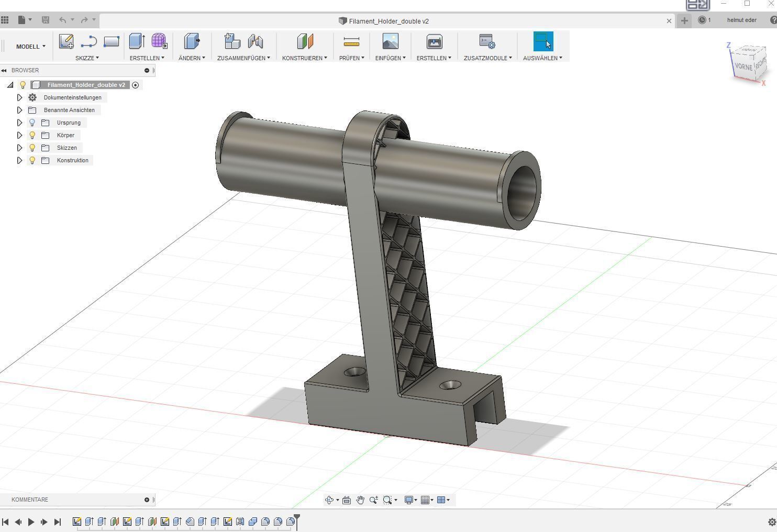Open the ÄNDERN menu
Image resolution: width=777 pixels, height=532 pixels.
pos(192,58)
